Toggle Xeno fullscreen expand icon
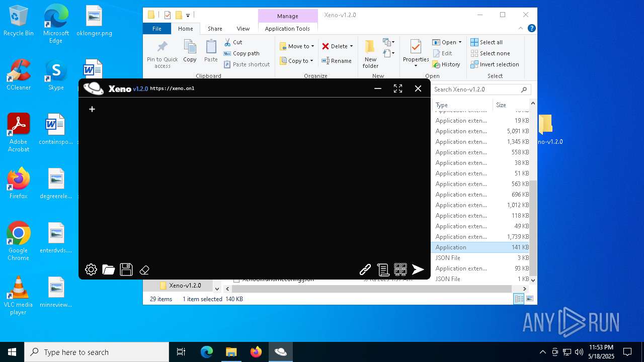644x362 pixels. [398, 88]
